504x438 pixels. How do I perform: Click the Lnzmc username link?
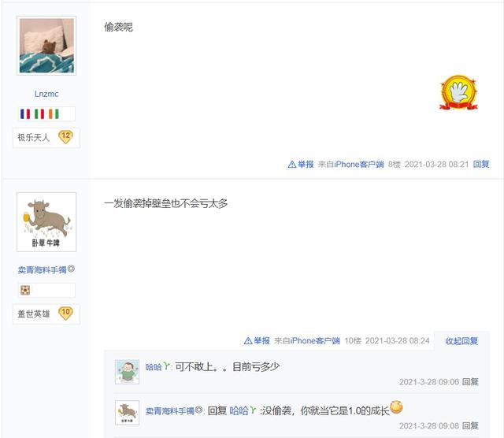tap(46, 94)
